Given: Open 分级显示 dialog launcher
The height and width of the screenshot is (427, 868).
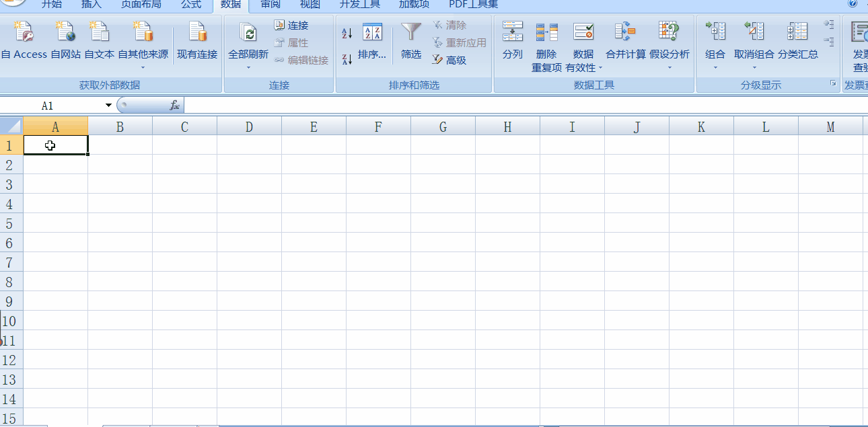Looking at the screenshot, I should 833,84.
